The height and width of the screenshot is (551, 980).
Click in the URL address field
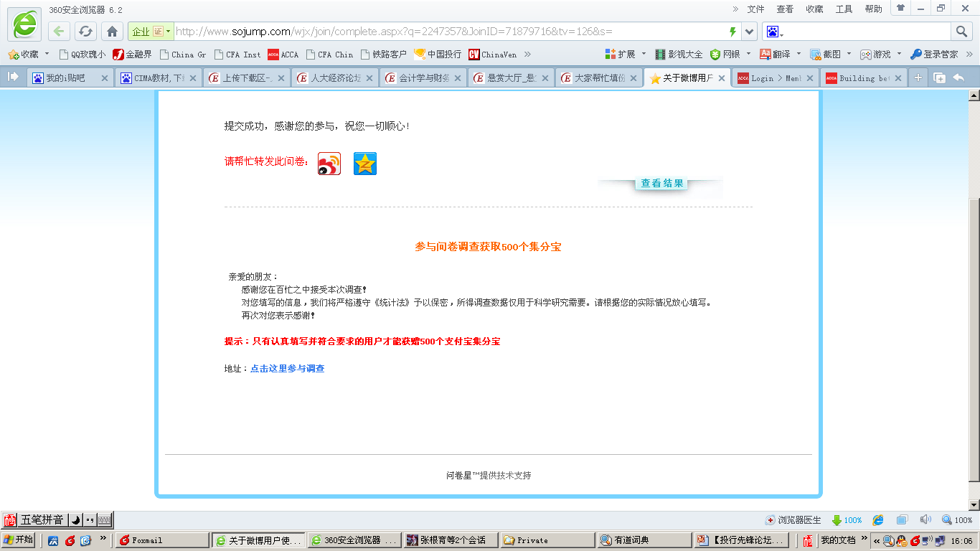click(x=448, y=32)
